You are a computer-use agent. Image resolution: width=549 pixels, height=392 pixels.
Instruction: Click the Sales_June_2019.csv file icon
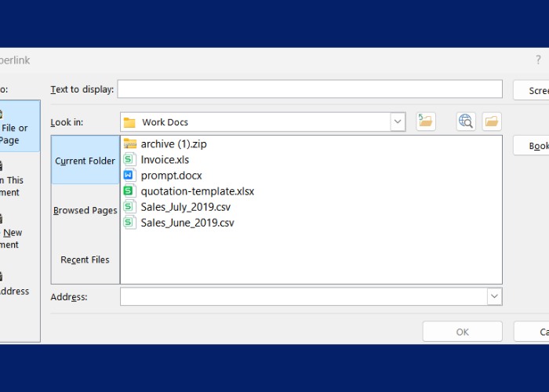click(x=129, y=223)
